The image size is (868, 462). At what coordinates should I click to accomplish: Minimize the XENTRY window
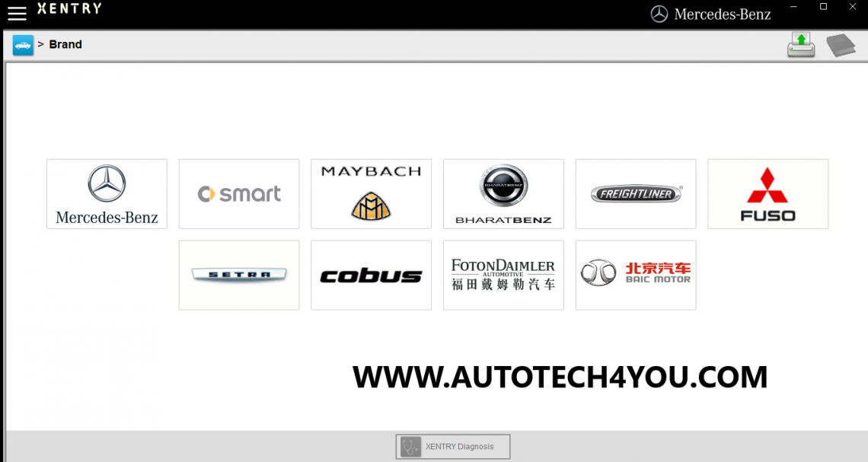coord(794,7)
